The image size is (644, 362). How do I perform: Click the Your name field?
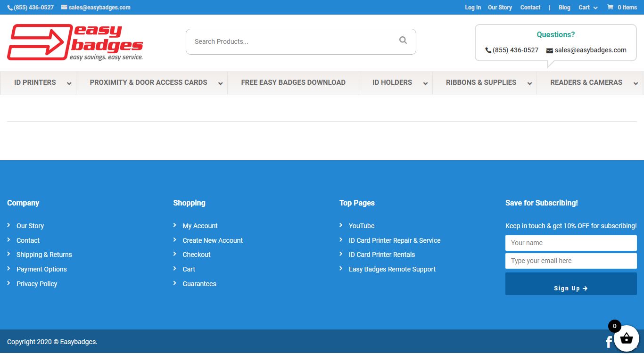(x=571, y=243)
